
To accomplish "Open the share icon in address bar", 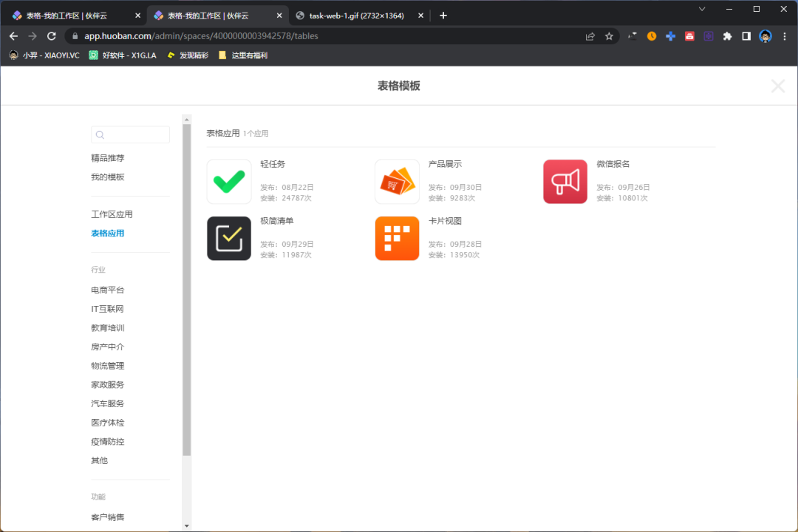I will [589, 35].
